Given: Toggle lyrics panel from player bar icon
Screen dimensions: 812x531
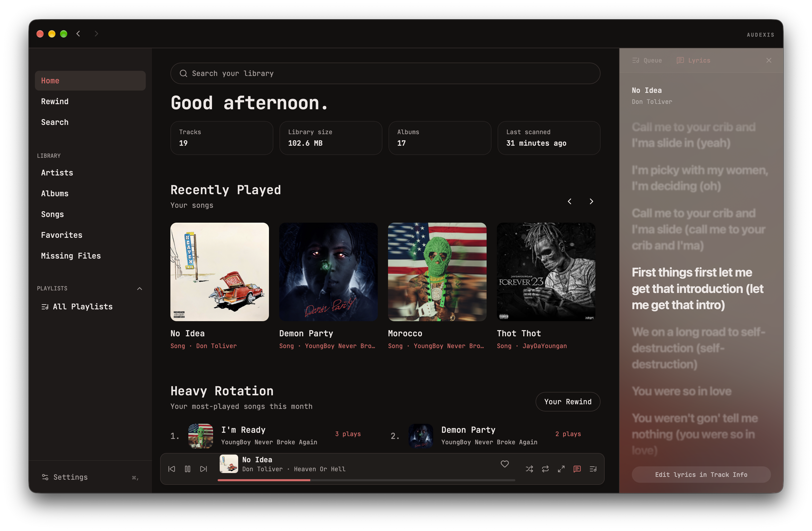Looking at the screenshot, I should [577, 469].
